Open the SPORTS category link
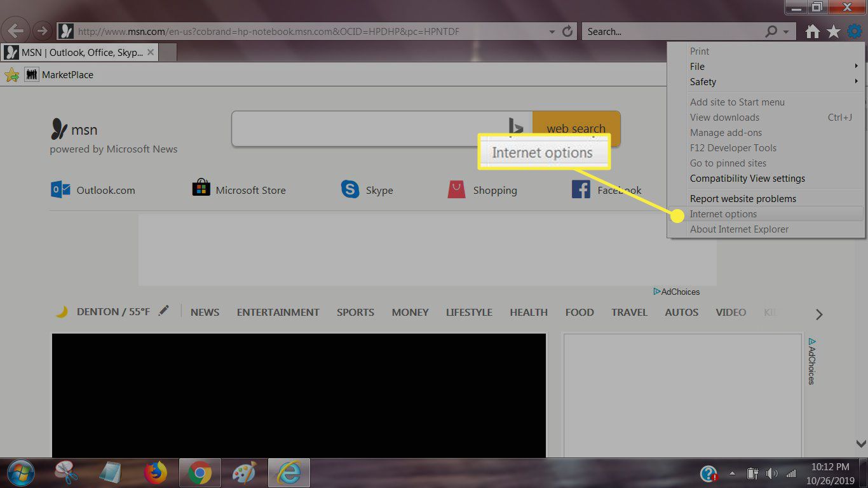 click(355, 312)
